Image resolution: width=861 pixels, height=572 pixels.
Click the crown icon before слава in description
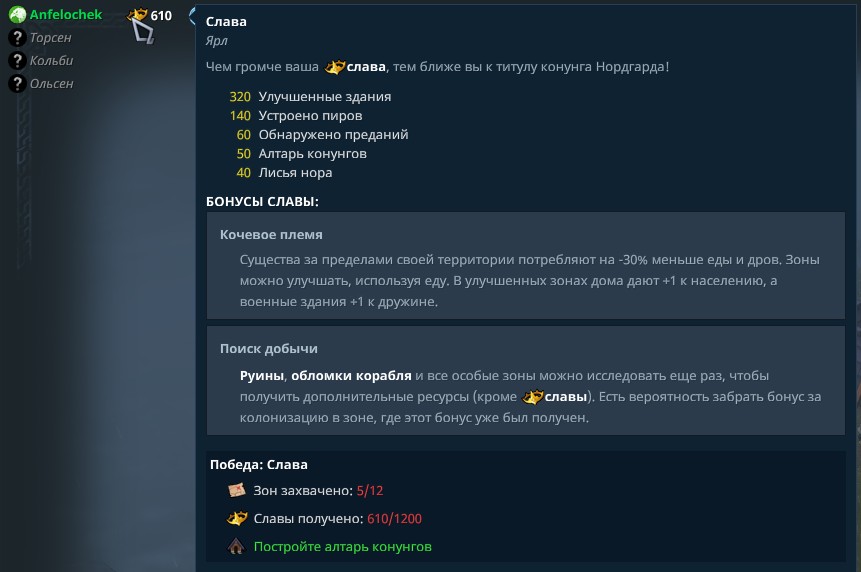point(335,68)
